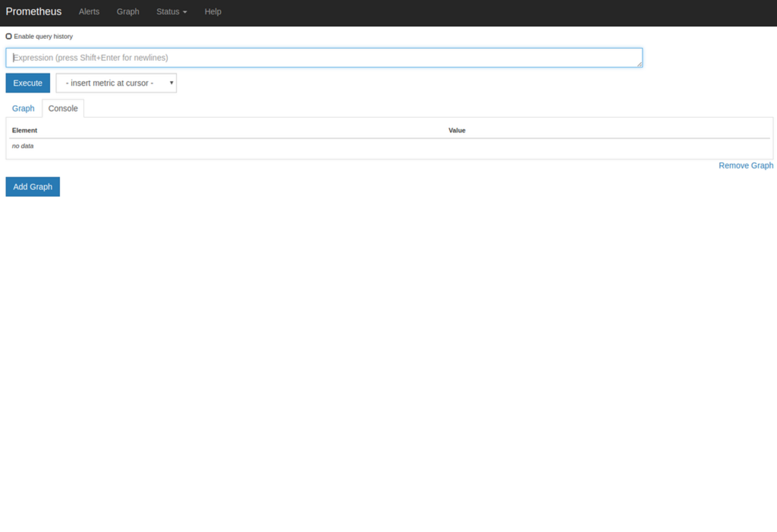Click the textarea resize handle icon
Viewport: 777px width, 532px height.
point(640,66)
